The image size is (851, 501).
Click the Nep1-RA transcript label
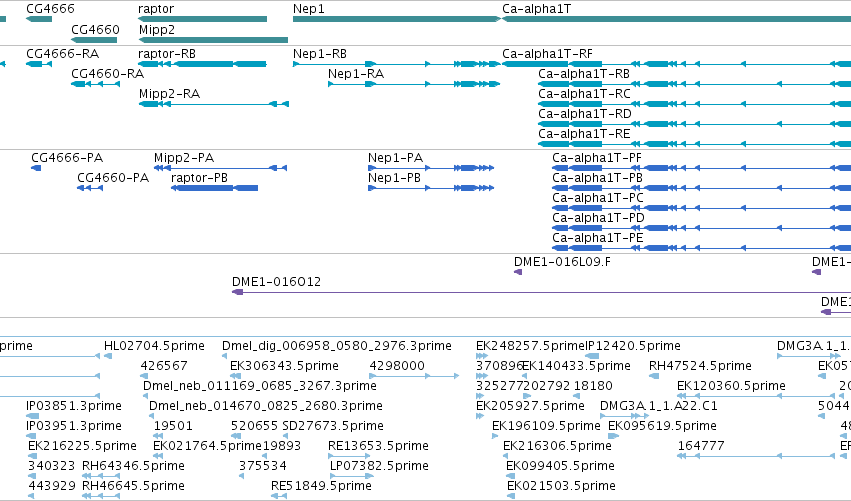[355, 74]
